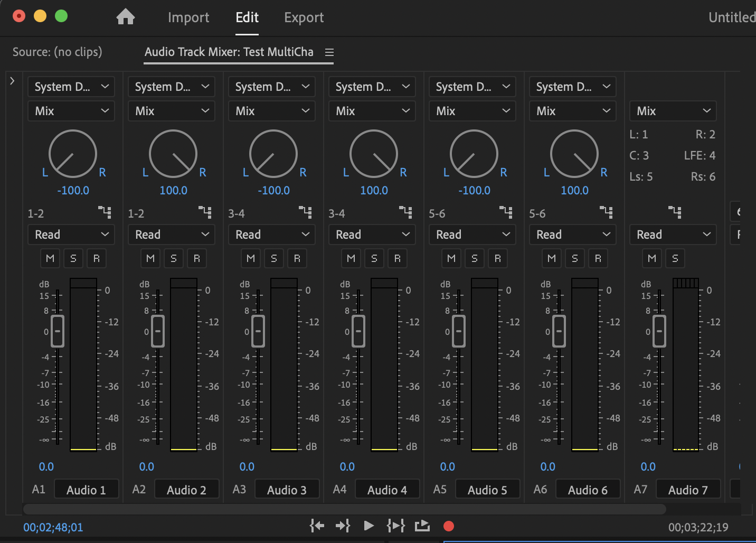Screen dimensions: 756x543
Task: Click the LFE: 4 channel label
Action: (x=700, y=155)
